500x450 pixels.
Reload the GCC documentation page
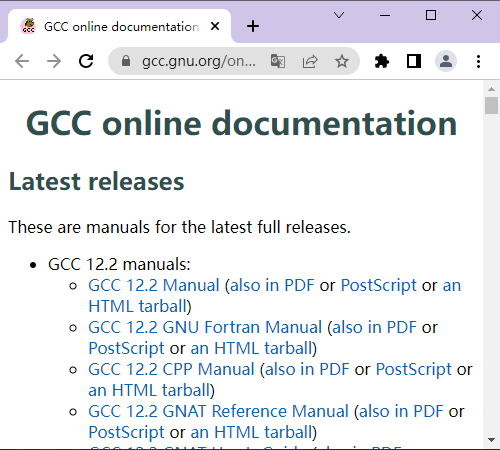click(86, 61)
